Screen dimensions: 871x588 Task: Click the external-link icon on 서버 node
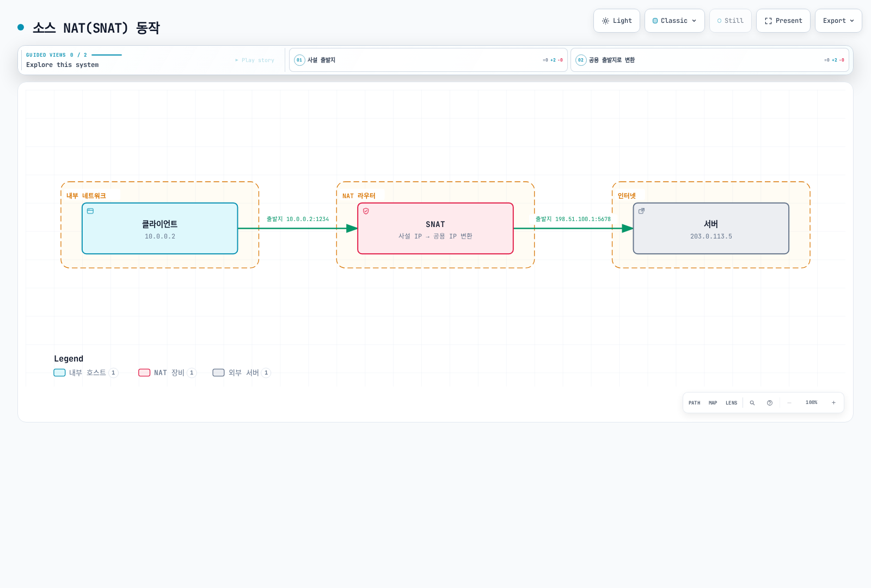(x=641, y=211)
